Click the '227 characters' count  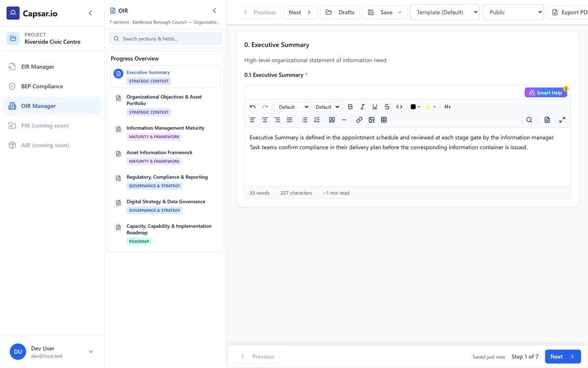click(x=296, y=193)
